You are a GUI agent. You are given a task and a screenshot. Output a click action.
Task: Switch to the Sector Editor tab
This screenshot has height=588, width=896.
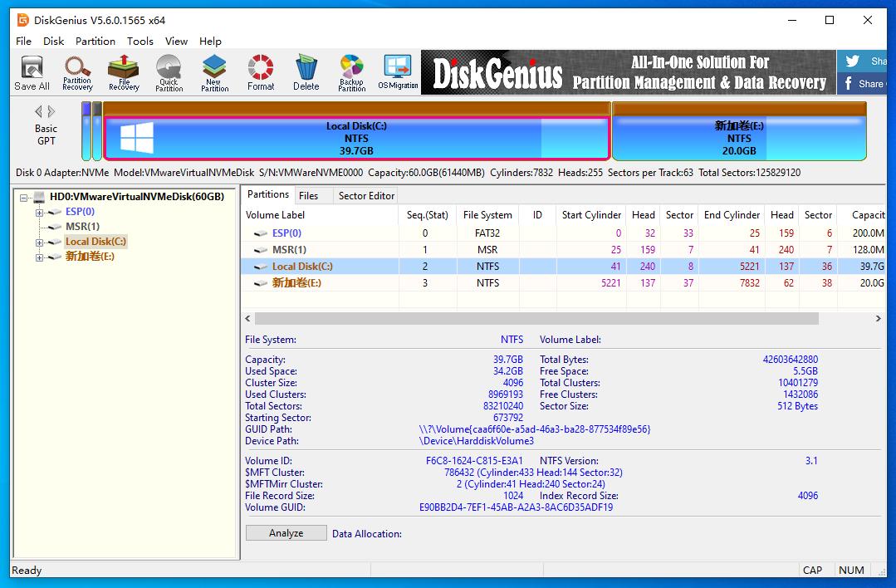click(x=366, y=195)
